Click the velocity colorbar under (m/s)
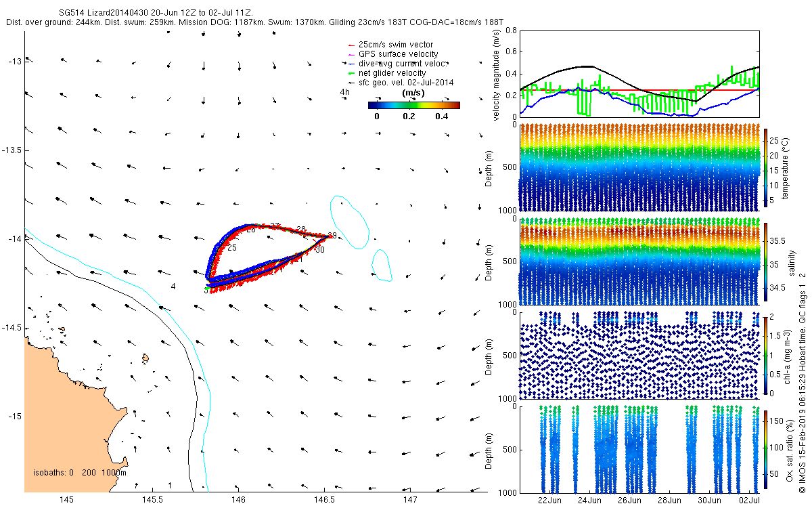812x508 pixels. [414, 105]
